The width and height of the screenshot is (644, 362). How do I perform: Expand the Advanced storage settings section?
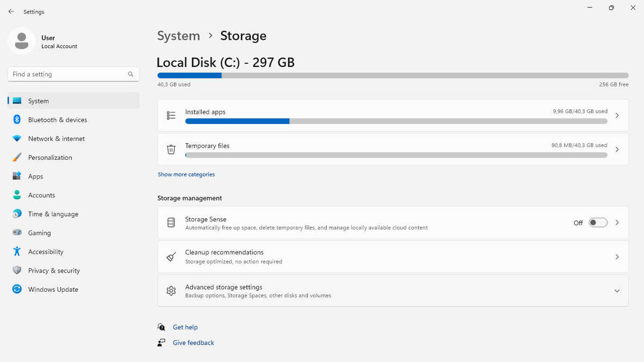pyautogui.click(x=393, y=291)
